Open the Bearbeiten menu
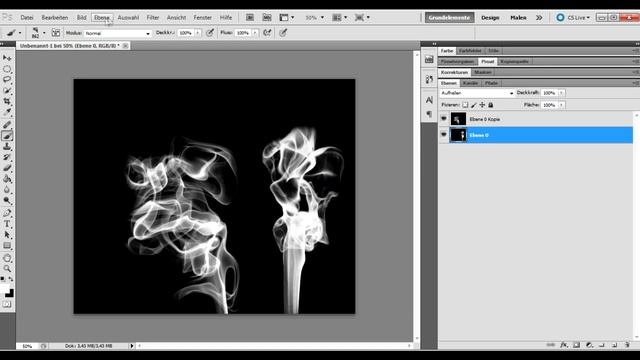 coord(55,18)
